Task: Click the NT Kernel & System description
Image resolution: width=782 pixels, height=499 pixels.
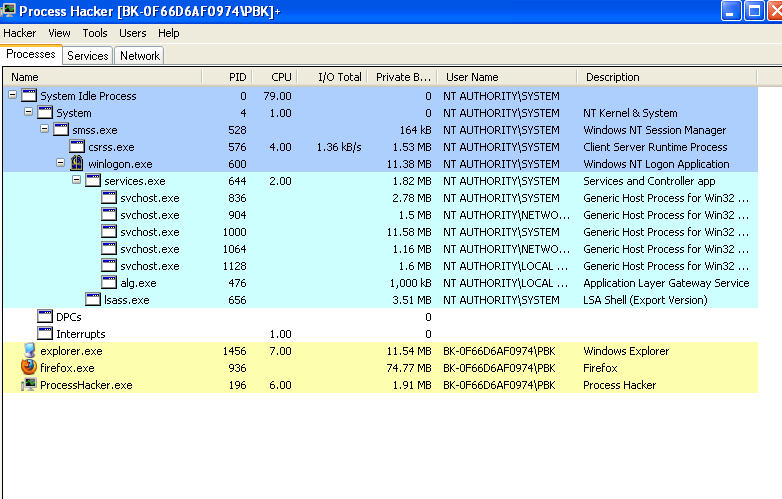Action: pyautogui.click(x=630, y=113)
